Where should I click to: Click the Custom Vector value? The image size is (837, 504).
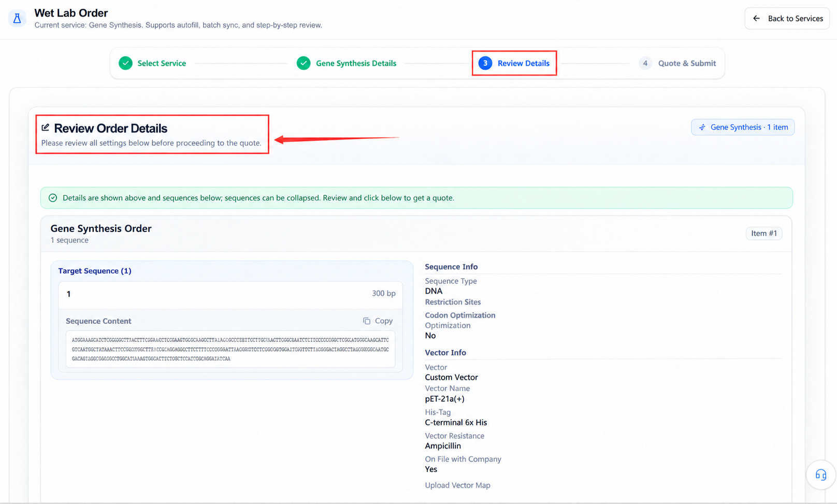[451, 377]
